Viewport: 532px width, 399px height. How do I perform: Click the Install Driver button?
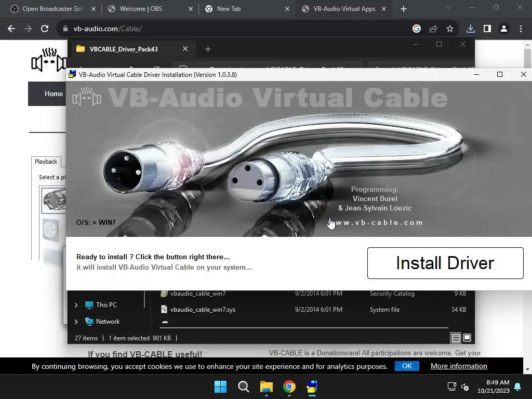tap(445, 263)
